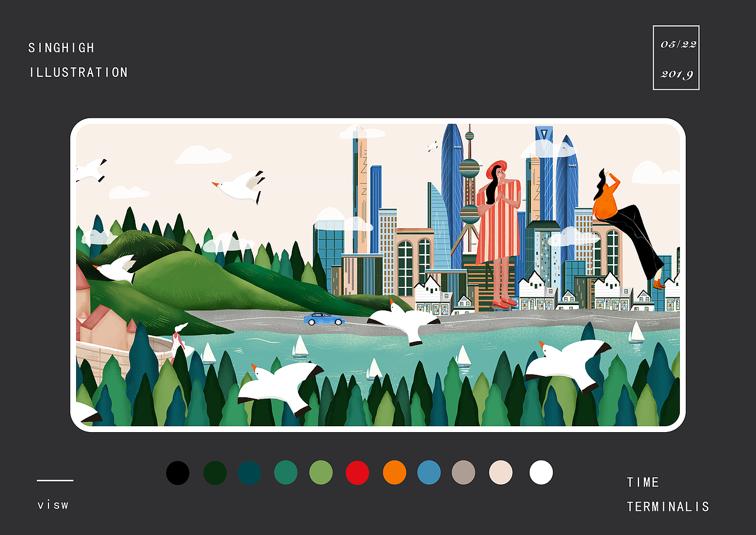Click the black color swatch
The height and width of the screenshot is (535, 756).
[x=178, y=473]
